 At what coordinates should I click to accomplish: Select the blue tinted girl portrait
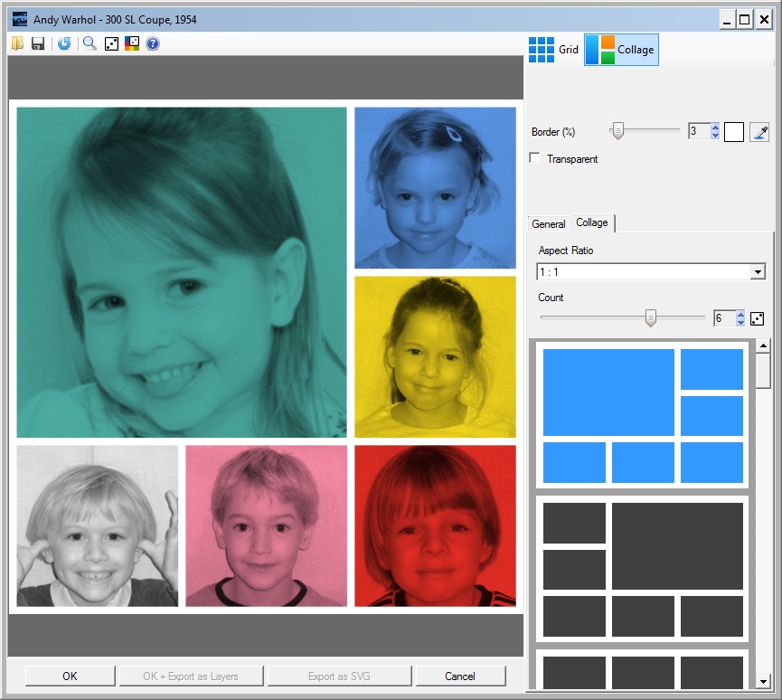pyautogui.click(x=436, y=188)
